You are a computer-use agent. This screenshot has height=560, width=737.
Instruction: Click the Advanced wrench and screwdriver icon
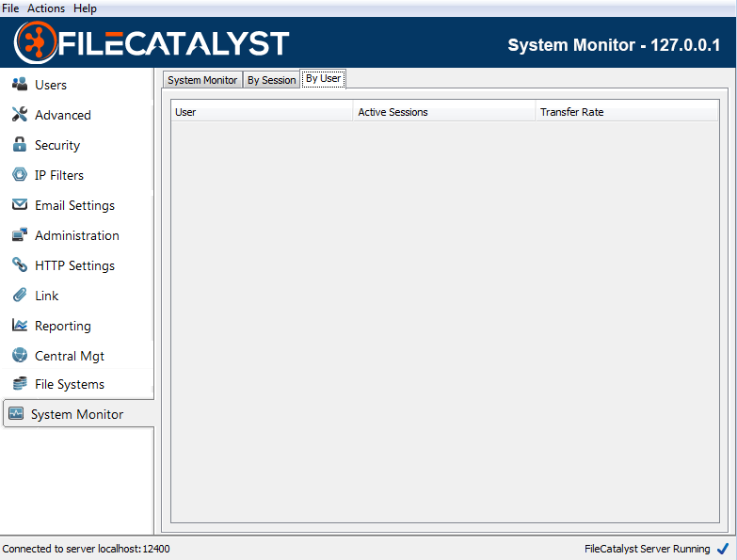click(x=20, y=114)
